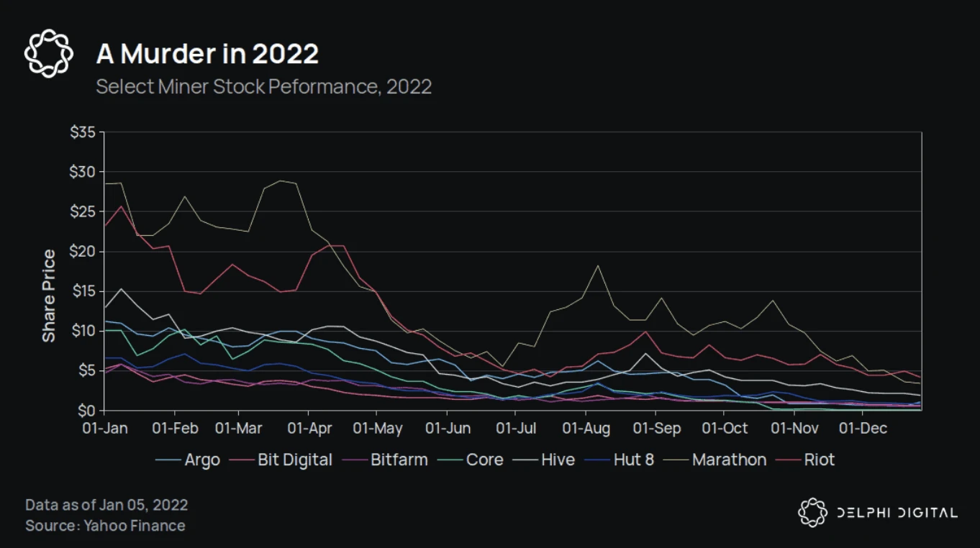
Task: Hide the Hive series via legend
Action: tap(558, 460)
